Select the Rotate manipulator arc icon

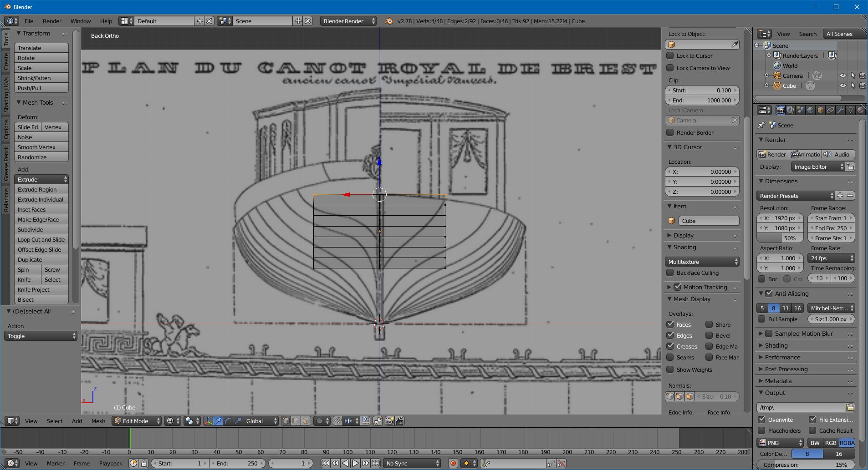pos(228,421)
